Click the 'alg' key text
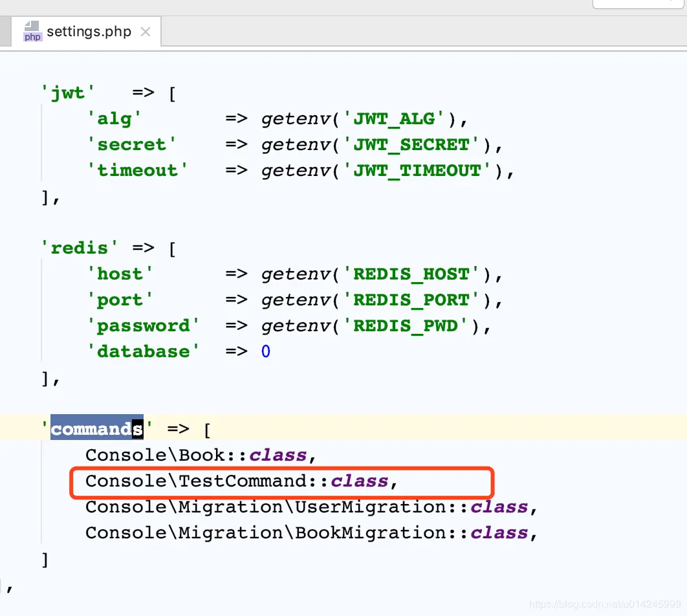The width and height of the screenshot is (687, 616). pos(114,118)
